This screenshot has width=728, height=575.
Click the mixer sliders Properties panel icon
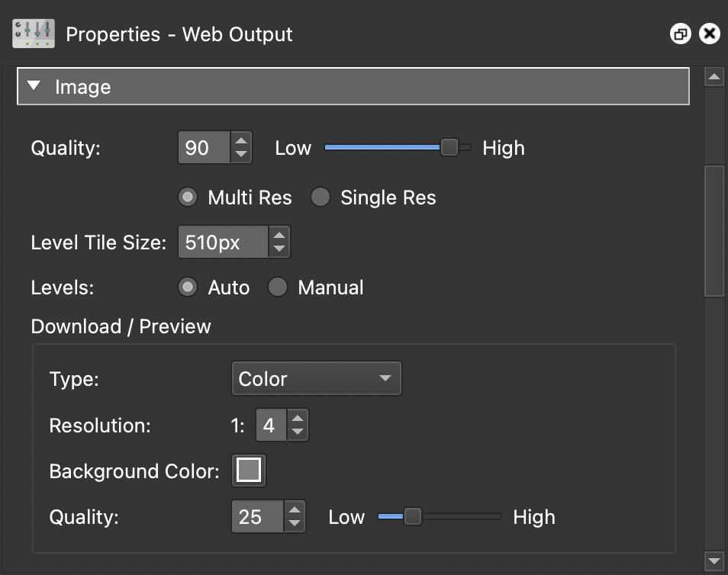[x=34, y=34]
